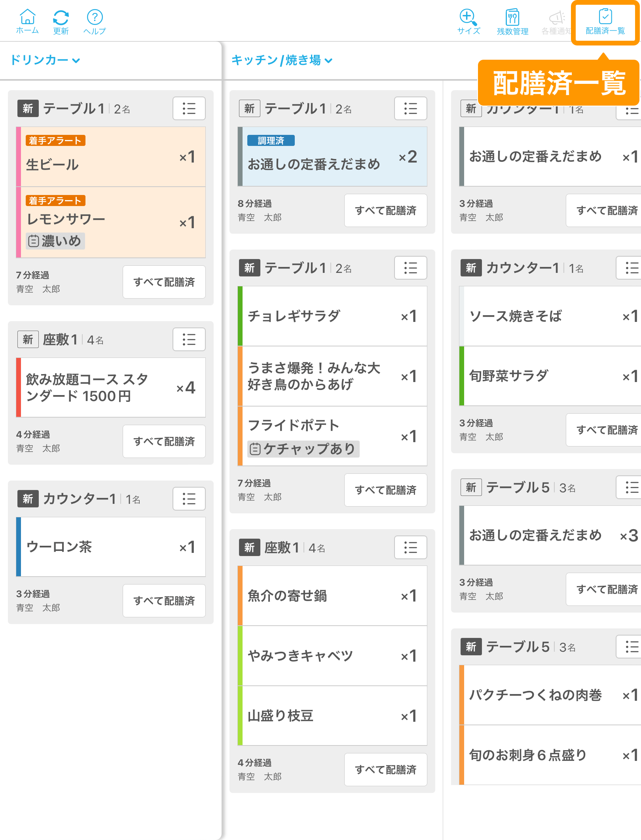
Task: Select the レモンサワー 濃いめ item
Action: tap(111, 223)
